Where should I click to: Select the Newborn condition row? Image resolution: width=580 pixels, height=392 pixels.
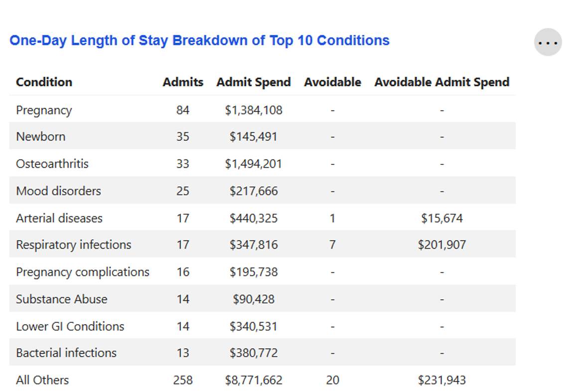click(x=40, y=136)
